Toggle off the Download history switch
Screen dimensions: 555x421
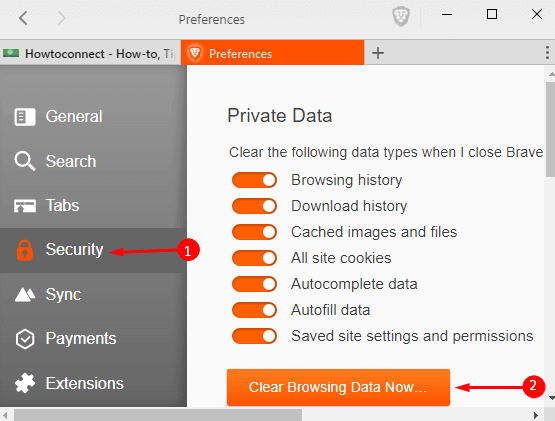pyautogui.click(x=254, y=206)
